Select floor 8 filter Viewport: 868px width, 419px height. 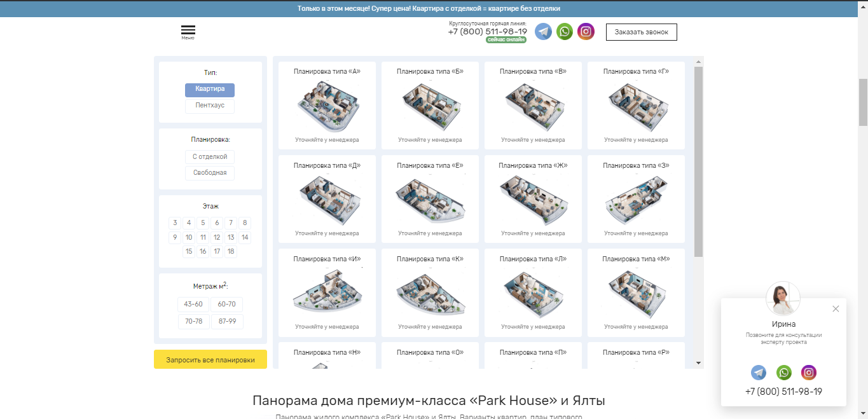point(245,223)
